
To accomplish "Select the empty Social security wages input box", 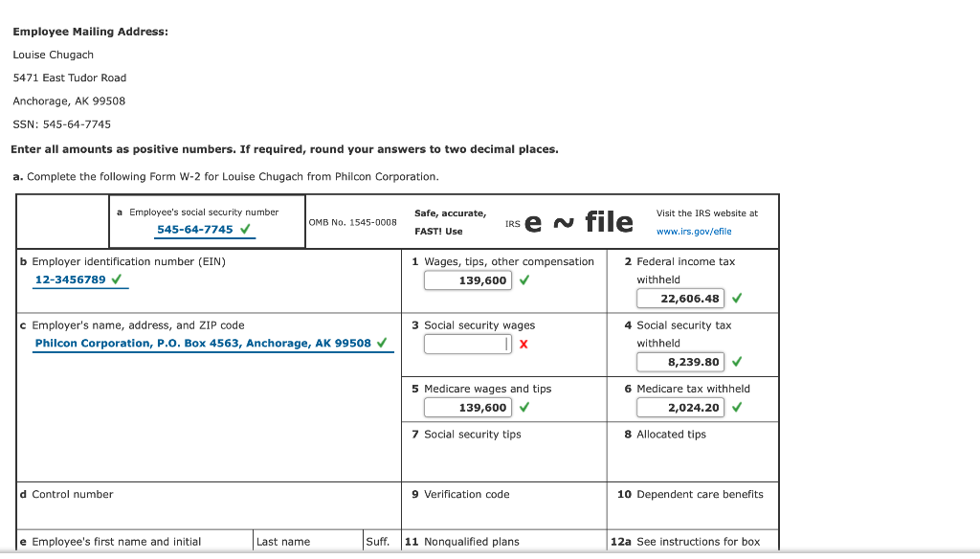I will 466,343.
